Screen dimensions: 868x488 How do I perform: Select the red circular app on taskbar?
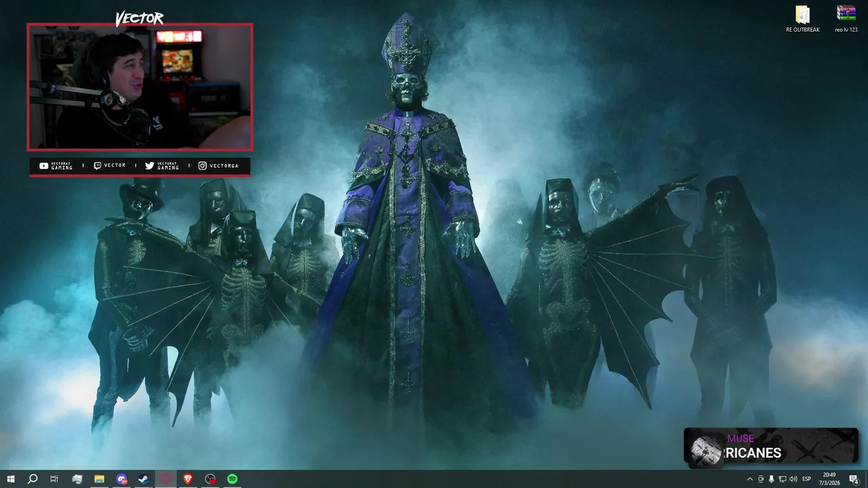coord(166,479)
